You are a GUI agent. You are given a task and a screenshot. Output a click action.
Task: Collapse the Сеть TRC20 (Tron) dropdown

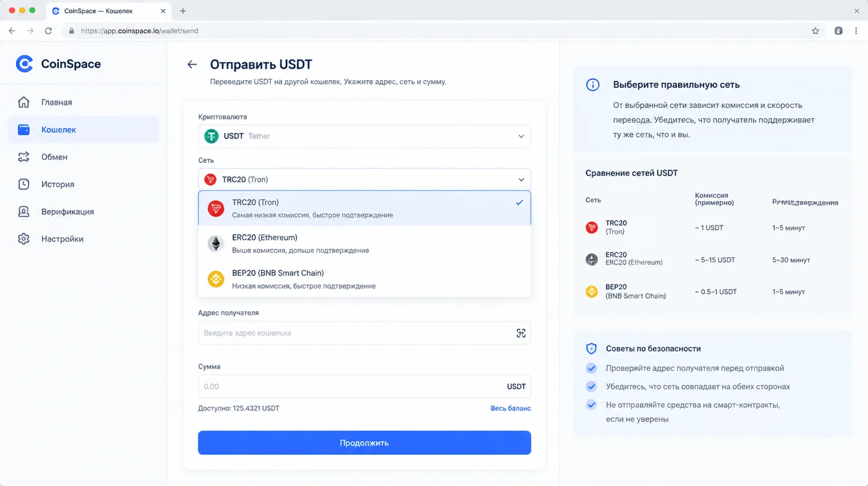coord(364,180)
